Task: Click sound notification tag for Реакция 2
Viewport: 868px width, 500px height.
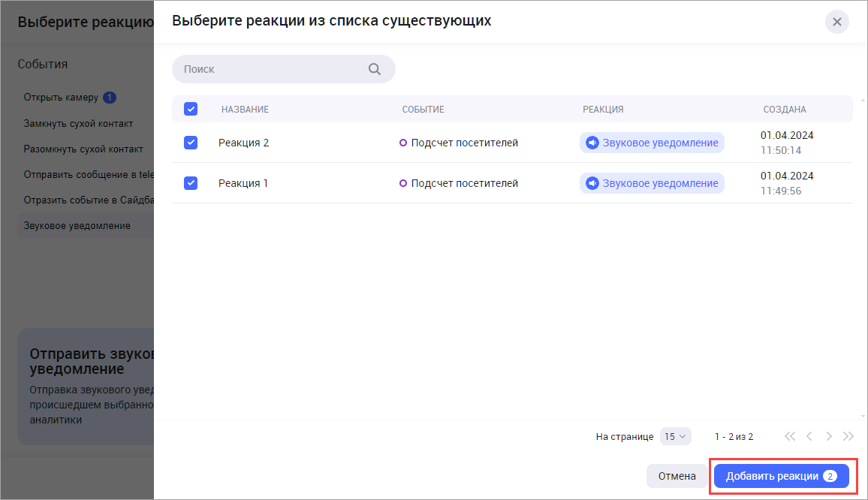Action: click(651, 143)
